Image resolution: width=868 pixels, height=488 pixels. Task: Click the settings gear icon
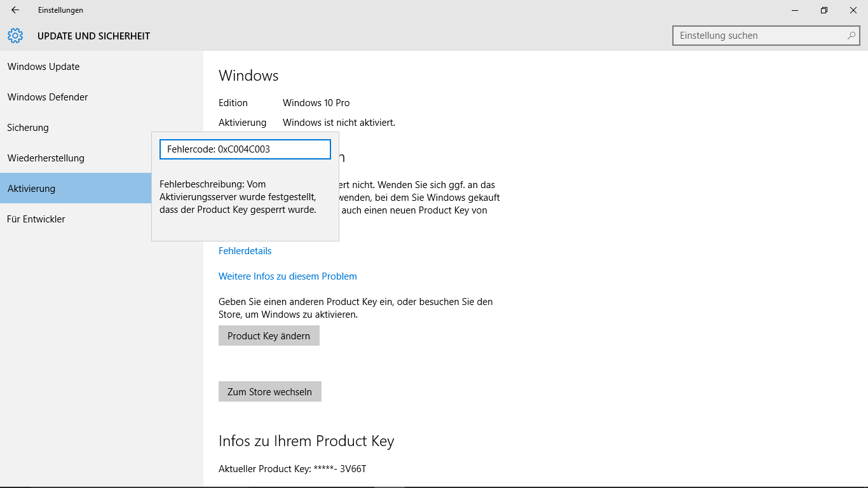(15, 36)
